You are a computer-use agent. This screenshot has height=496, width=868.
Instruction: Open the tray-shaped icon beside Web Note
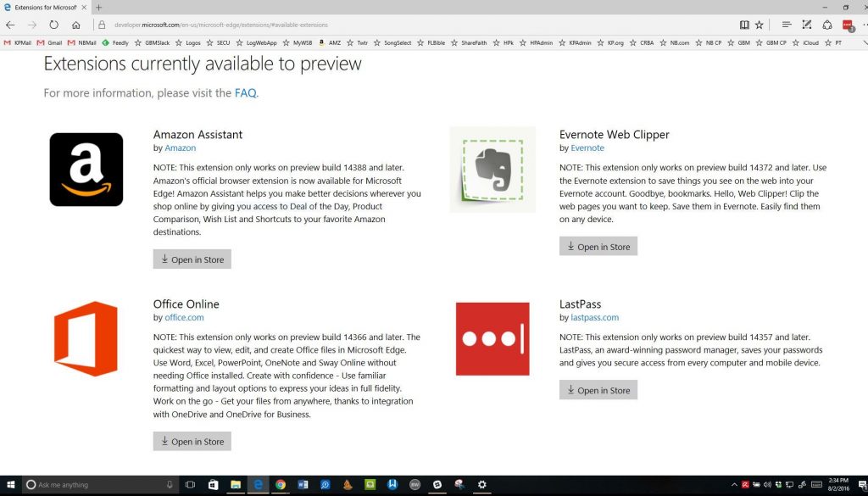(x=827, y=25)
